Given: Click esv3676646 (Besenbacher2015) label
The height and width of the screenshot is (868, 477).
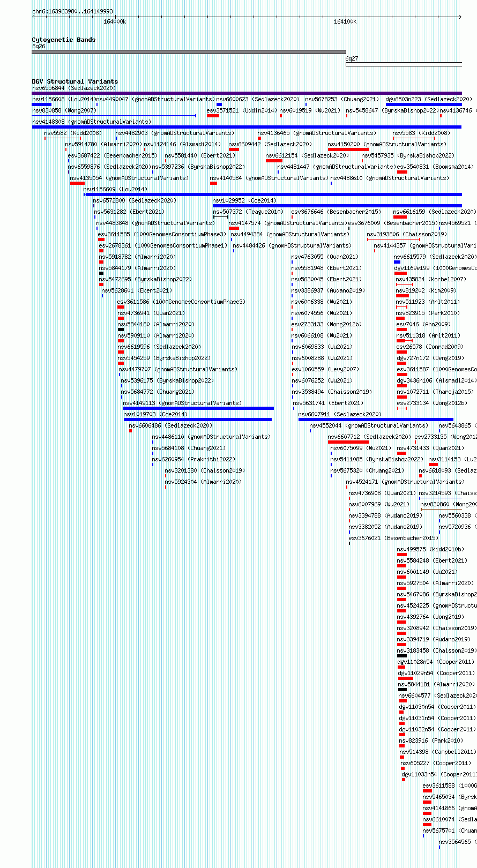Looking at the screenshot, I should click(336, 212).
